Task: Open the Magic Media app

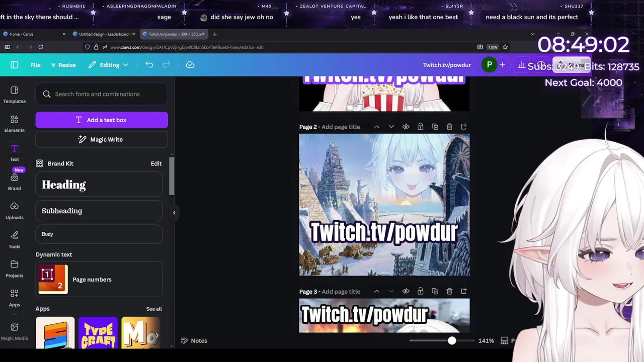Action: point(14,331)
